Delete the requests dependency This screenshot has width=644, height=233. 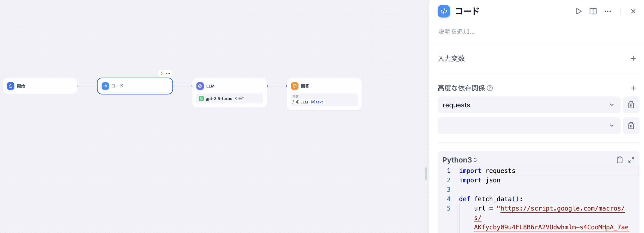coord(631,105)
